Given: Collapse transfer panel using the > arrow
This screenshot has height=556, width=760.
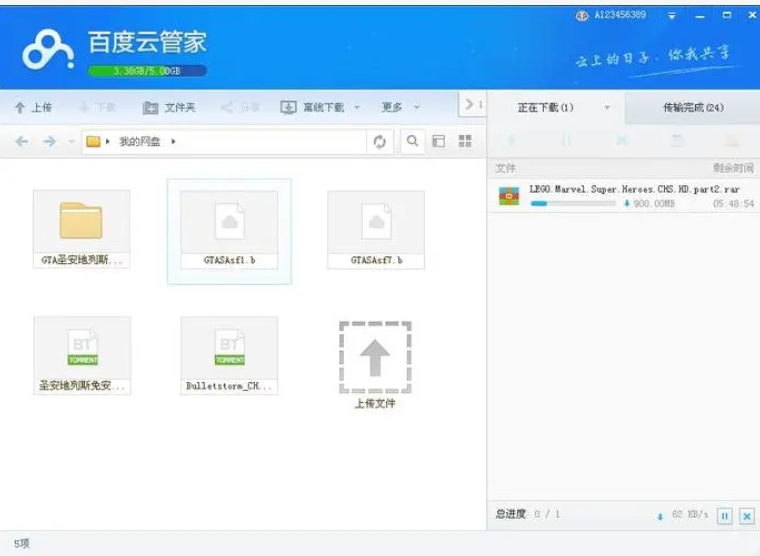Looking at the screenshot, I should [x=471, y=106].
